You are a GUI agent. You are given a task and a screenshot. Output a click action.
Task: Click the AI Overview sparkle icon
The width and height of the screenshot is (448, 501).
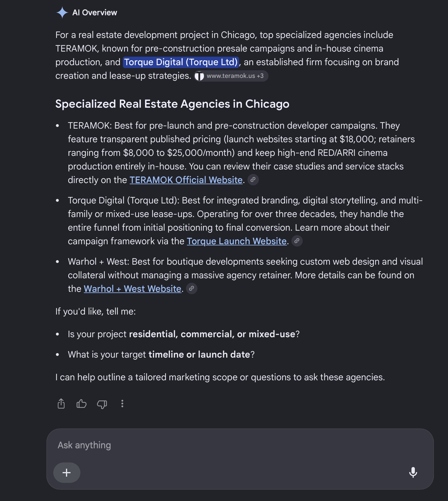pyautogui.click(x=62, y=13)
